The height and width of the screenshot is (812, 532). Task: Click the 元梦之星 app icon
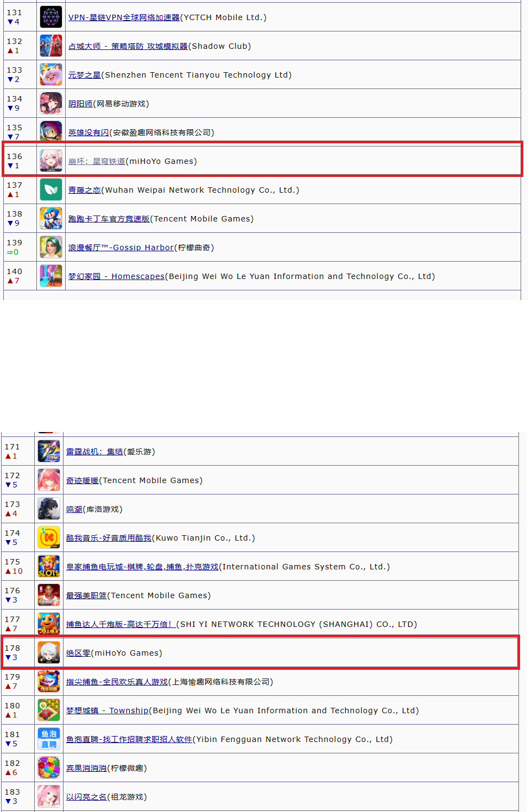[x=51, y=75]
